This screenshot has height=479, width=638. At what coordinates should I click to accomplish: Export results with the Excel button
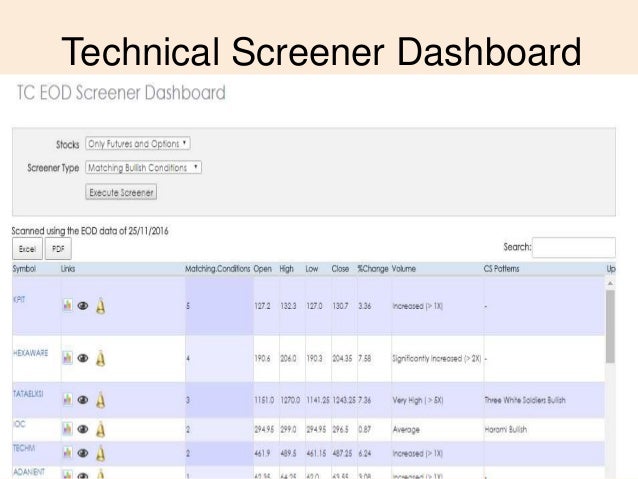(27, 249)
